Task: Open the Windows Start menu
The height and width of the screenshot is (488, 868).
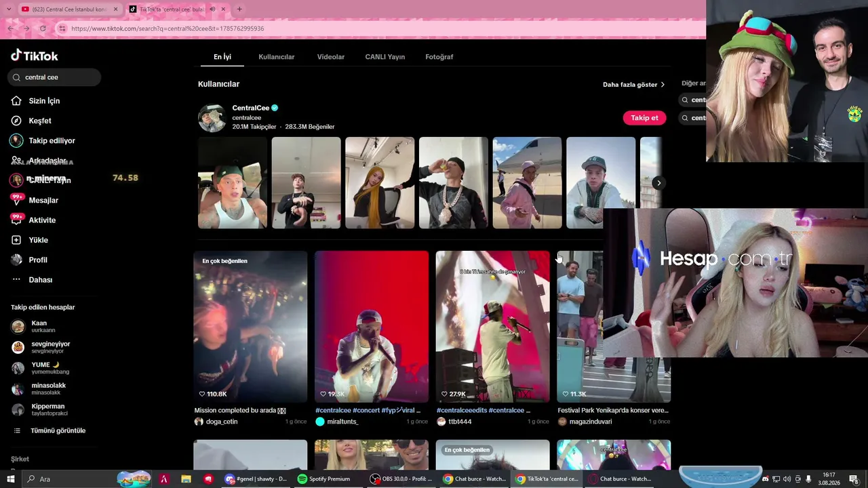Action: pos(11,479)
